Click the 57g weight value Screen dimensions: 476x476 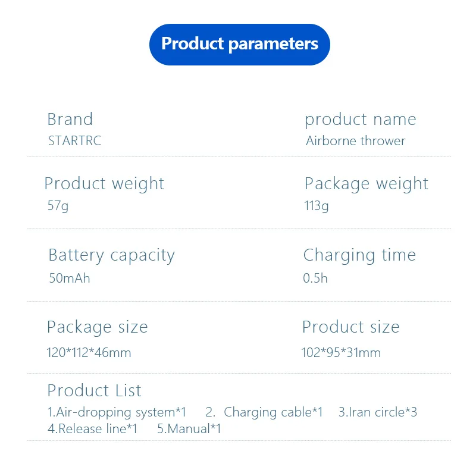tap(58, 206)
